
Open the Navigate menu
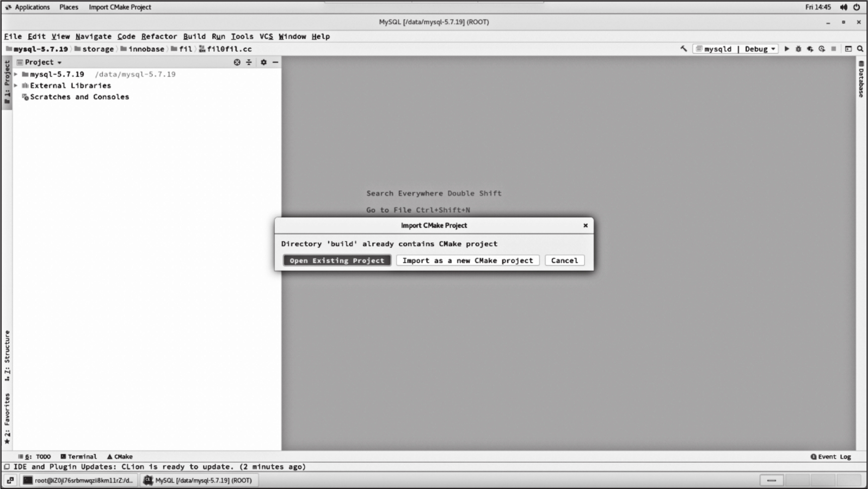click(93, 36)
